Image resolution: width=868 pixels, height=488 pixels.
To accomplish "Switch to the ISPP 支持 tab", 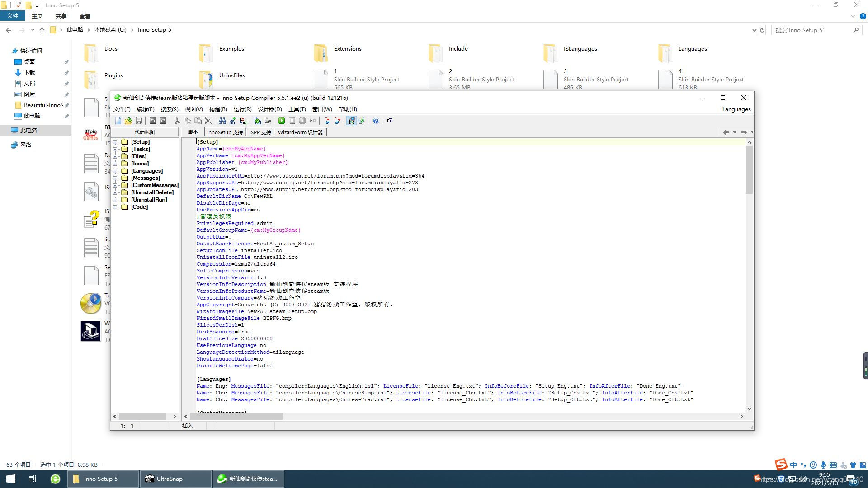I will point(260,132).
